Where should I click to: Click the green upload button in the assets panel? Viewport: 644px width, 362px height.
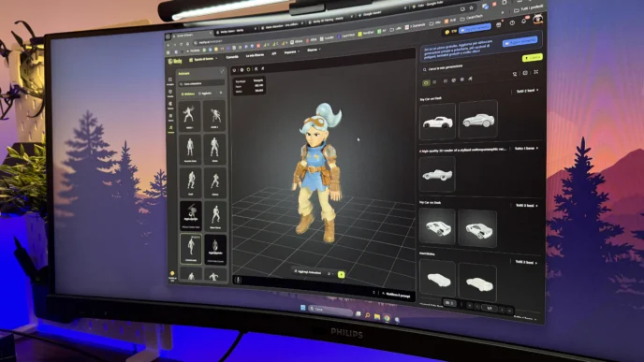click(x=533, y=57)
